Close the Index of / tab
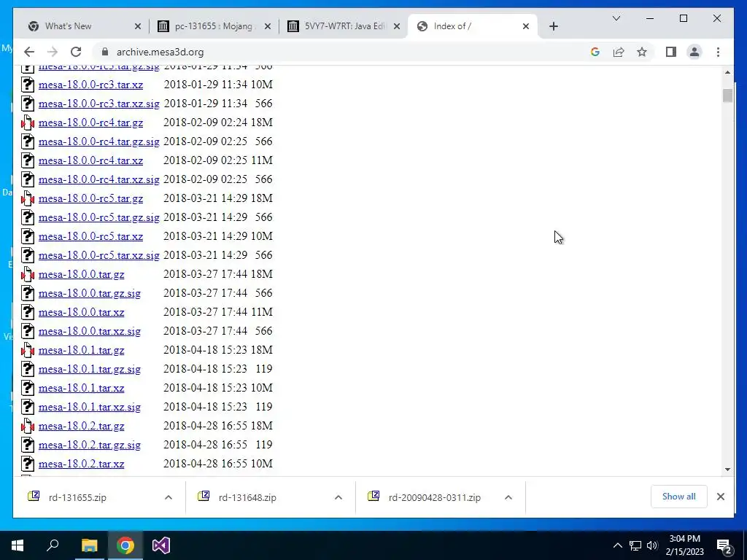Viewport: 747px width, 560px height. tap(525, 26)
